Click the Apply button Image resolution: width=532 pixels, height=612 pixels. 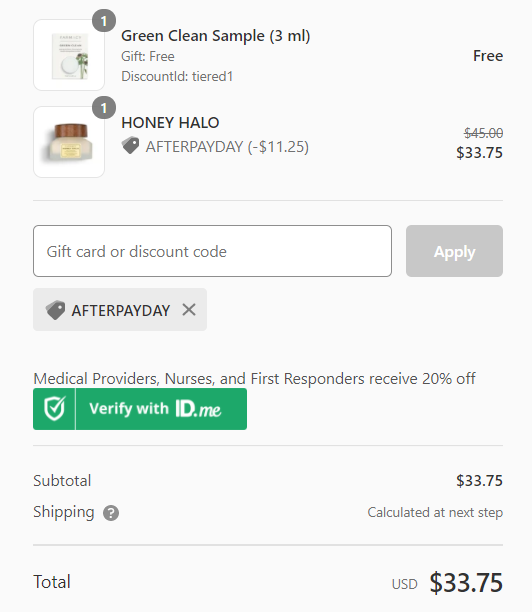coord(454,251)
